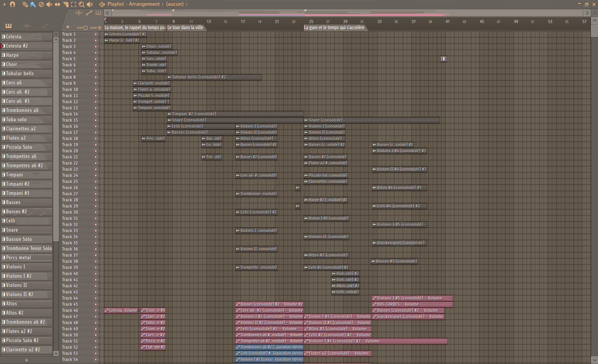598x364 pixels.
Task: Open arrow after Arrangement in title
Action: (x=163, y=4)
